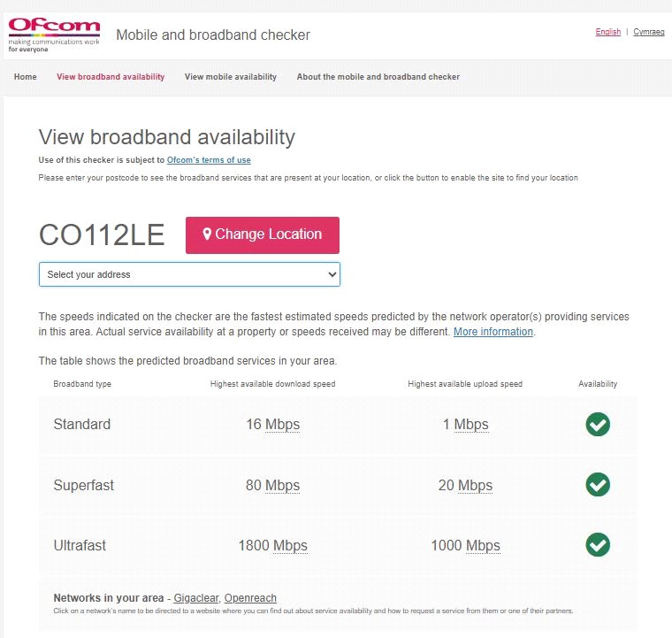Go to the Home tab
This screenshot has width=672, height=638.
pyautogui.click(x=26, y=77)
